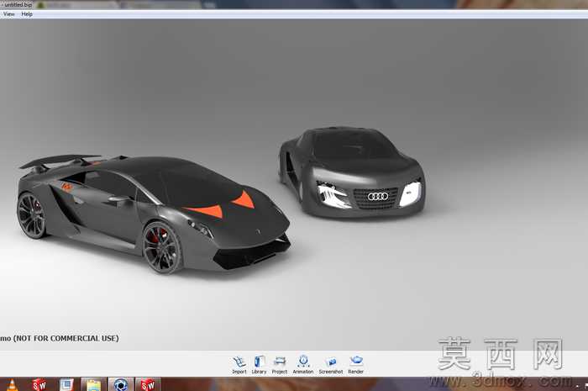Switch to the SolidWorks icon beside VLC
Viewport: 588px width, 391px height.
39,384
